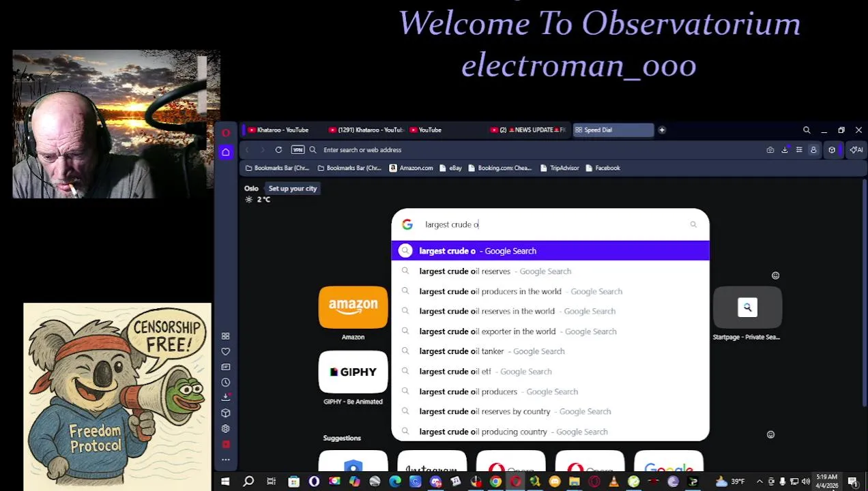The height and width of the screenshot is (491, 868).
Task: Open the Booking.com bookmark
Action: [500, 168]
